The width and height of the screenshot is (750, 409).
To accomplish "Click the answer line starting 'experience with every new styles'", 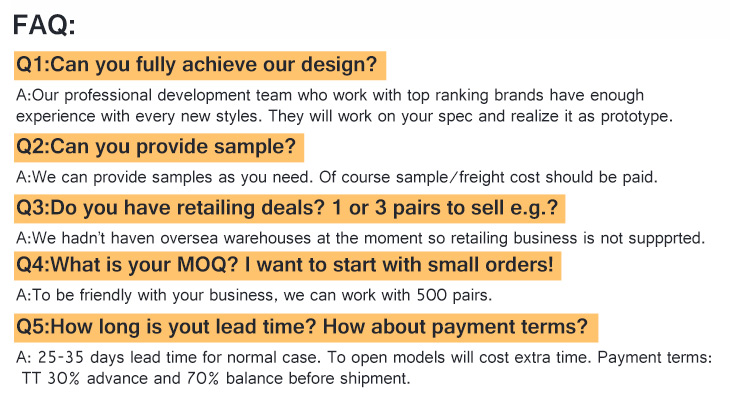I will pyautogui.click(x=345, y=116).
